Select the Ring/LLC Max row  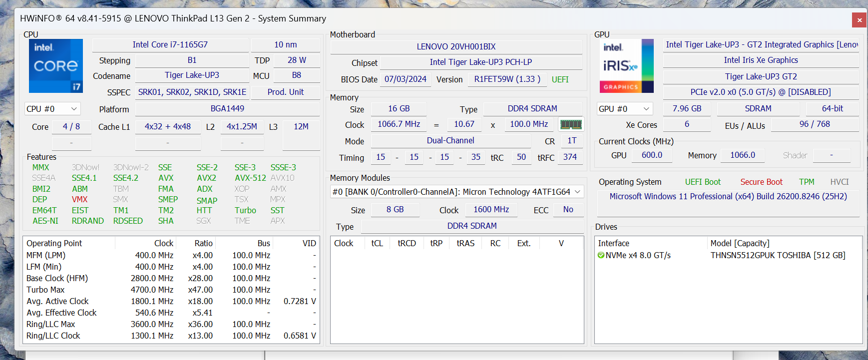click(171, 324)
